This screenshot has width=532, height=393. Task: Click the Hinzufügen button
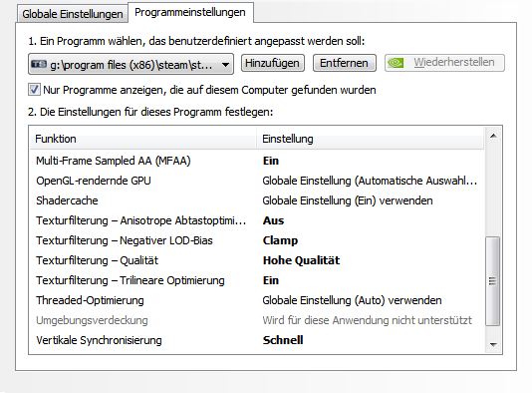click(272, 63)
